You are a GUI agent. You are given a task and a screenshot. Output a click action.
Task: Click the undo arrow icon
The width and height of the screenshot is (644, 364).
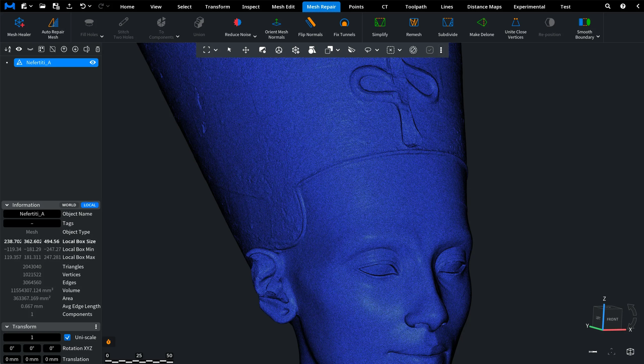tap(83, 6)
